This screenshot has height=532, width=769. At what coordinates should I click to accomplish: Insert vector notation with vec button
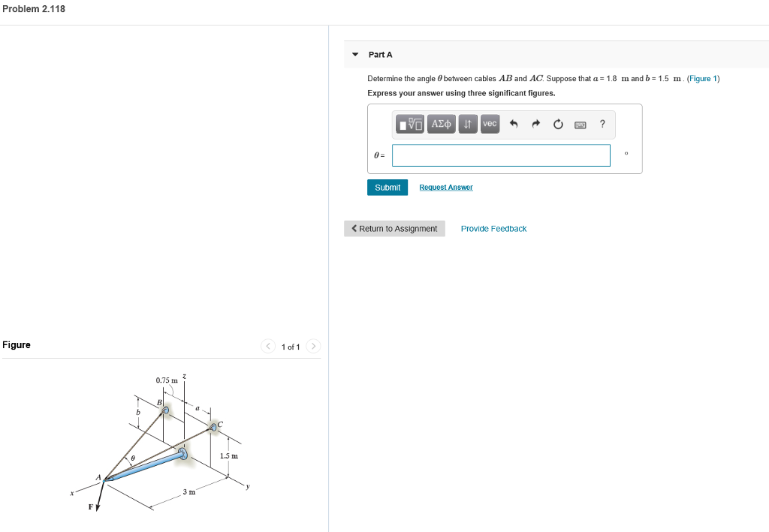(x=490, y=124)
